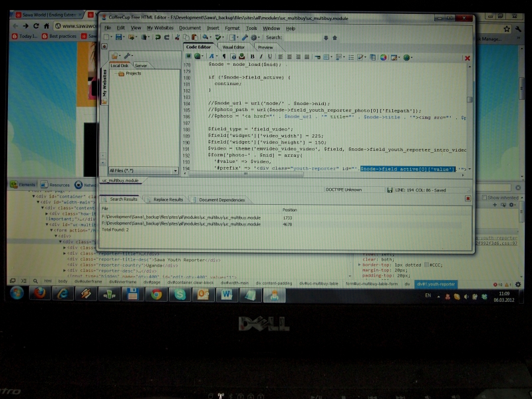Screen dimensions: 532x399
Task: Open Firefox from the Windows taskbar
Action: 41,293
